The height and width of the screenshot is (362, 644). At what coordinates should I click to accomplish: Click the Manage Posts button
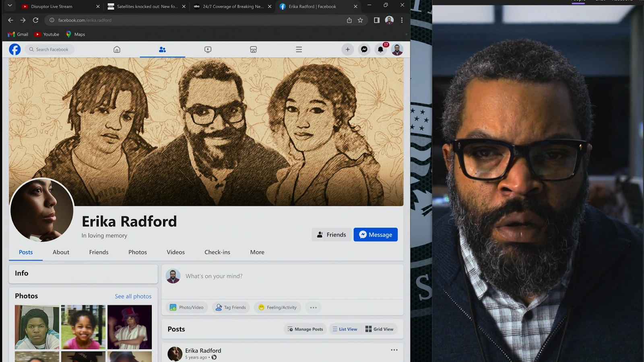[305, 329]
